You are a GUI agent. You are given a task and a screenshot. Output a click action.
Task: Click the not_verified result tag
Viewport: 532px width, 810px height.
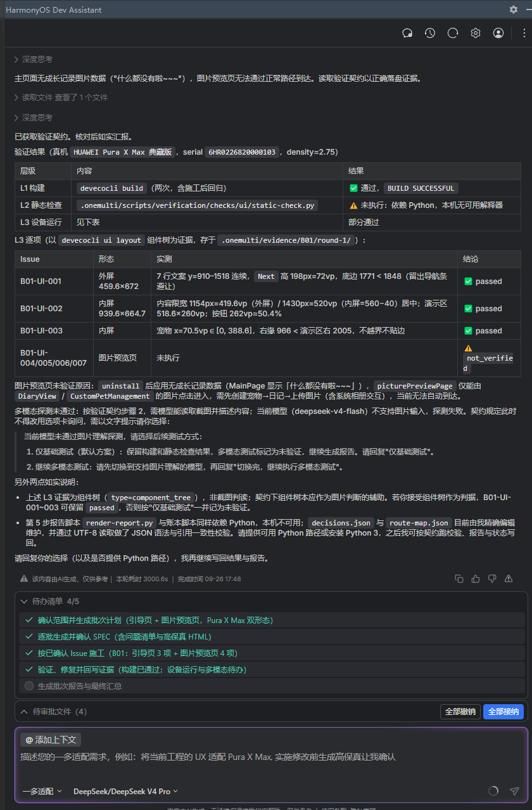coord(488,363)
